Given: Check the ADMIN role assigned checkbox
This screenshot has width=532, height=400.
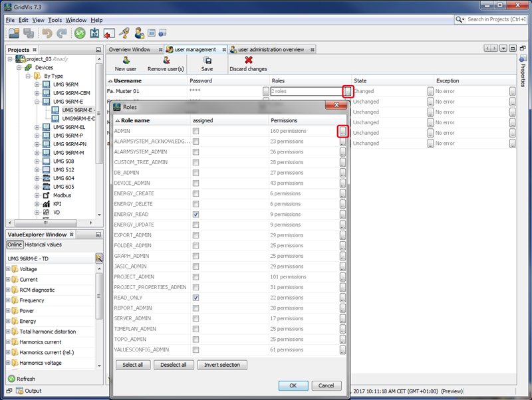Looking at the screenshot, I should click(x=196, y=132).
